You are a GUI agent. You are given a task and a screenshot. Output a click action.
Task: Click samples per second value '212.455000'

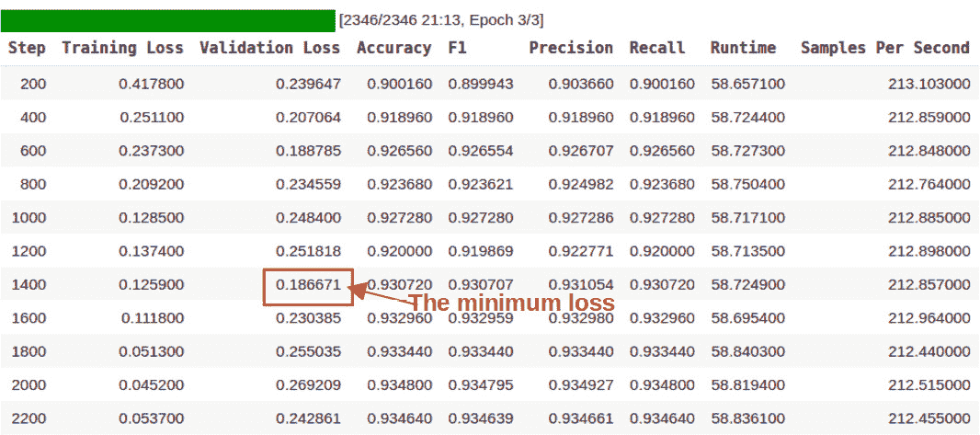(x=929, y=418)
